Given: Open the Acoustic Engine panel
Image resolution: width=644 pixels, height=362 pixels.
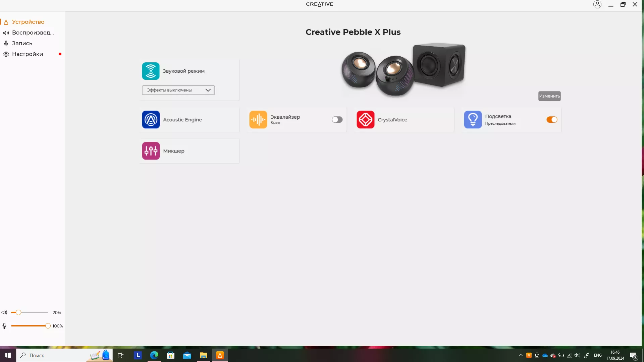Looking at the screenshot, I should point(189,120).
